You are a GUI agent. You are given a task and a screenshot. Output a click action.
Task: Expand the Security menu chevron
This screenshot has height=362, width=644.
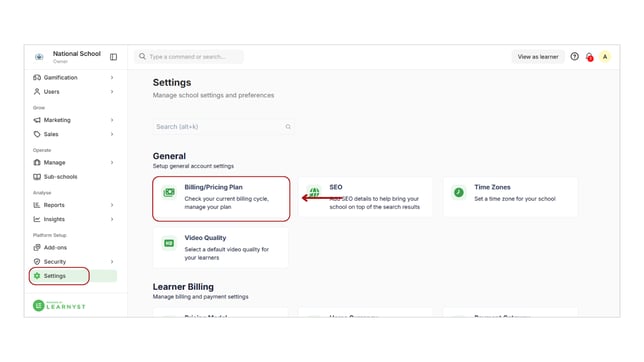(x=112, y=262)
